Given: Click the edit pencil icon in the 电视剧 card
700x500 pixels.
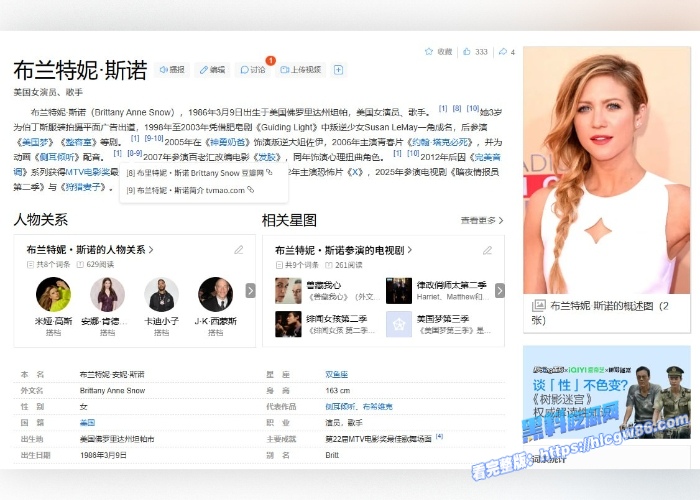Looking at the screenshot, I should (488, 250).
